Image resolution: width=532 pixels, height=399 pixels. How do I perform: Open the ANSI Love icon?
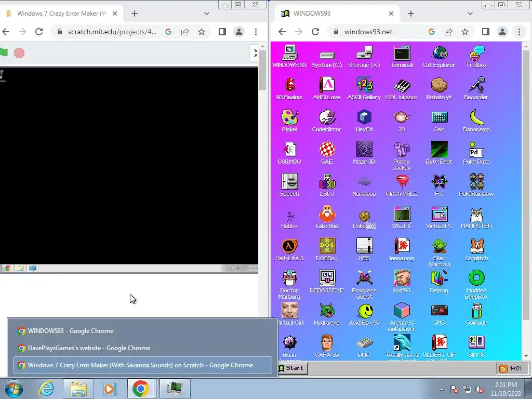point(327,89)
